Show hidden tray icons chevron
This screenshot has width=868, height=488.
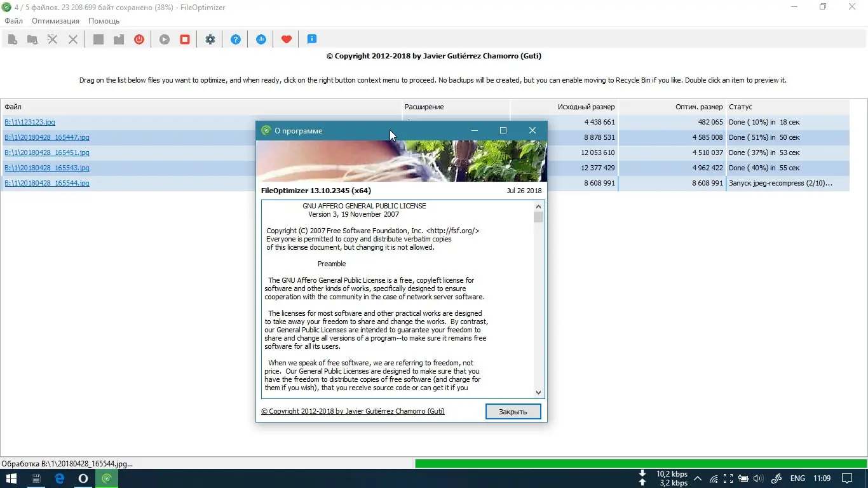(698, 478)
